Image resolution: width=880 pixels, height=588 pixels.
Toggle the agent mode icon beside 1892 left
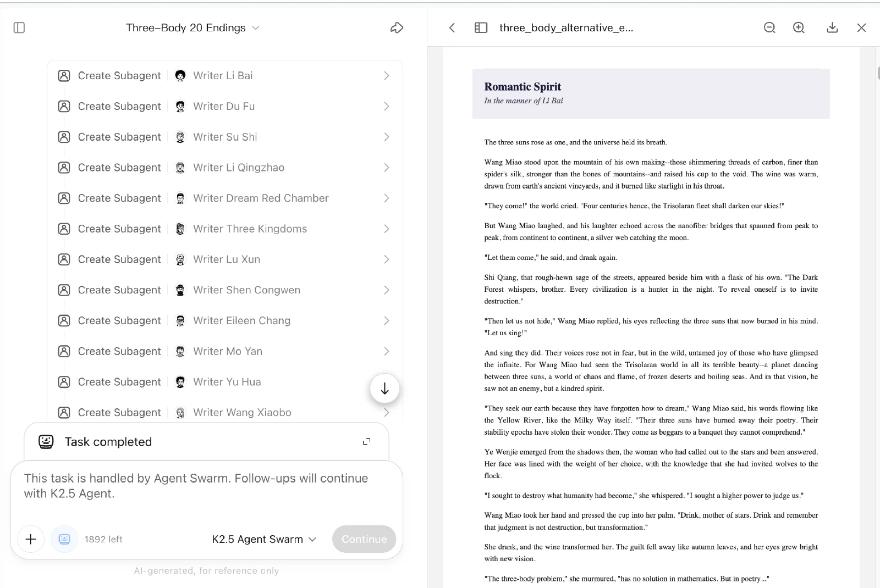(x=64, y=539)
